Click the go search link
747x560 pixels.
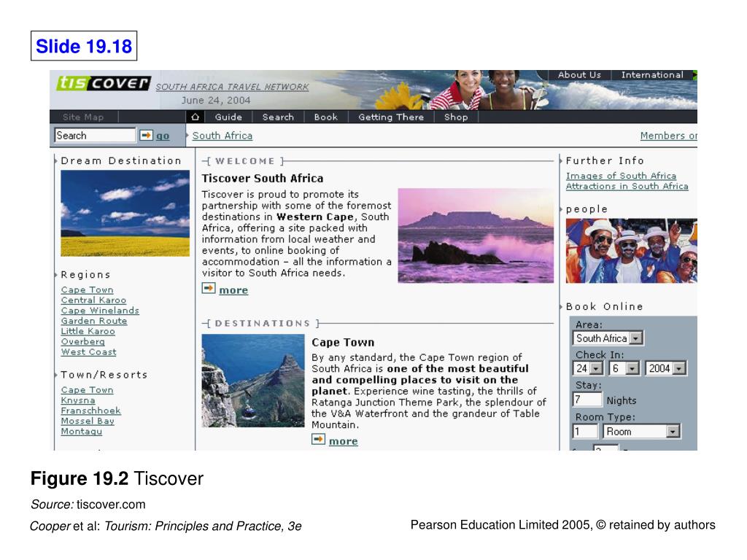(x=163, y=136)
